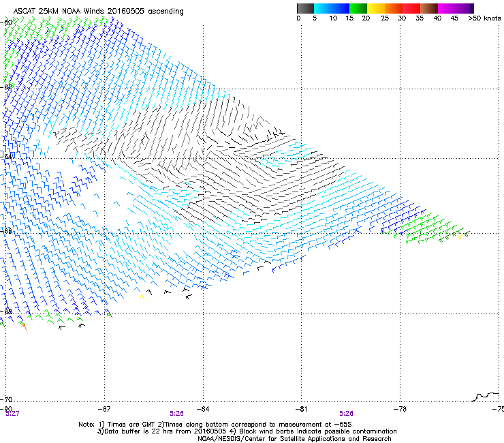Click the 'Times are GMT' note line
This screenshot has height=443, width=504.
click(x=215, y=425)
